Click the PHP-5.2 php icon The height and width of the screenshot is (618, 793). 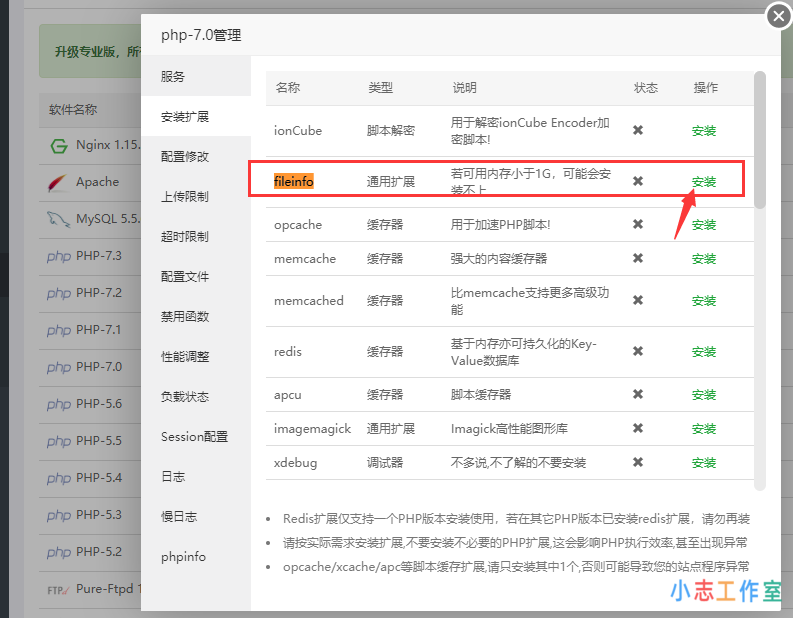pyautogui.click(x=59, y=552)
